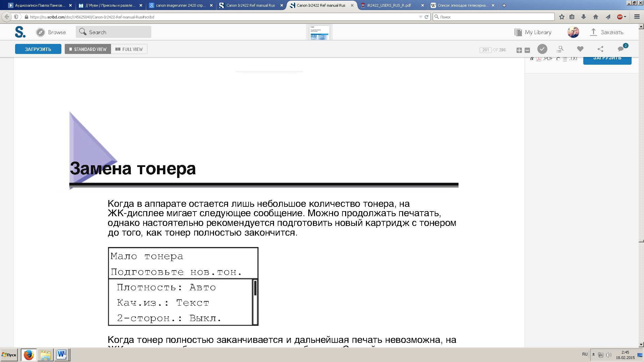Switch to Full View mode
644x362 pixels.
129,49
